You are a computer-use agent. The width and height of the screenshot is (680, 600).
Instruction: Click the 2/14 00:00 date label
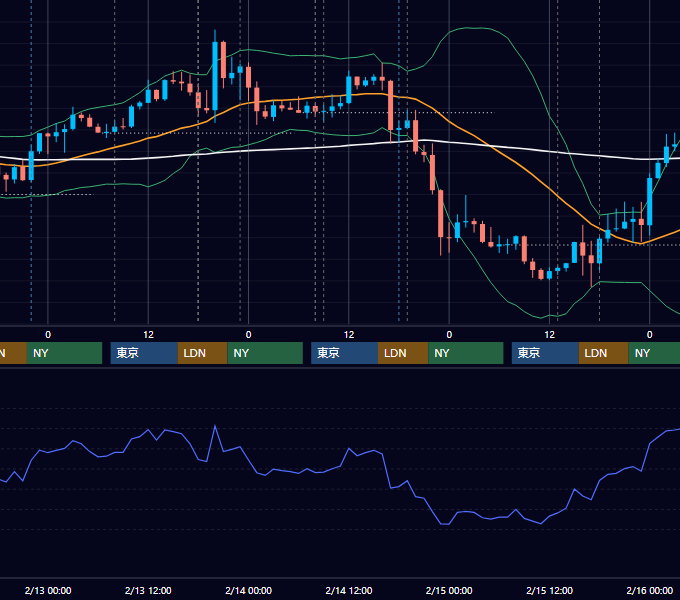(248, 590)
